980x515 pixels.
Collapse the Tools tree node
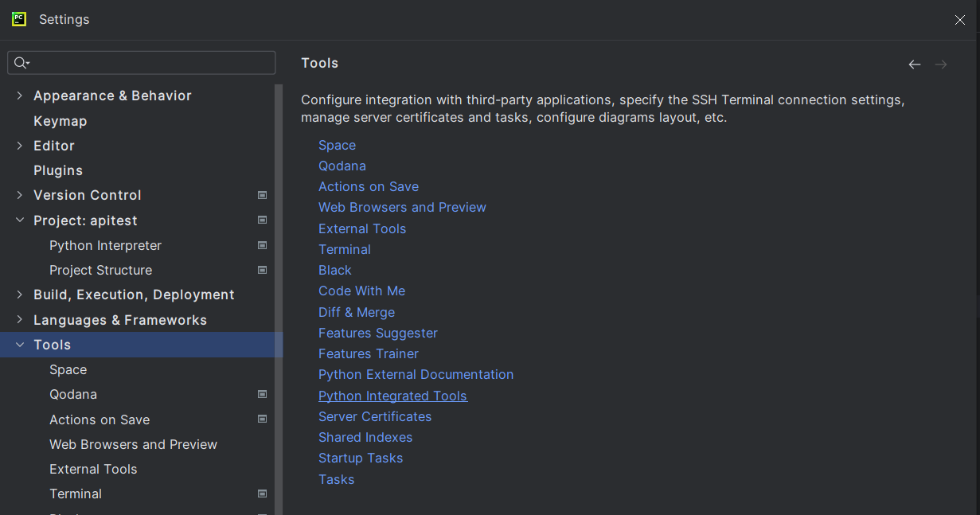tap(20, 345)
